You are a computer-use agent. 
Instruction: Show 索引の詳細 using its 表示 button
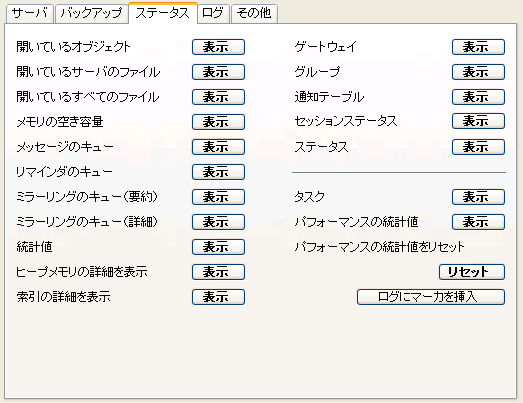point(218,297)
